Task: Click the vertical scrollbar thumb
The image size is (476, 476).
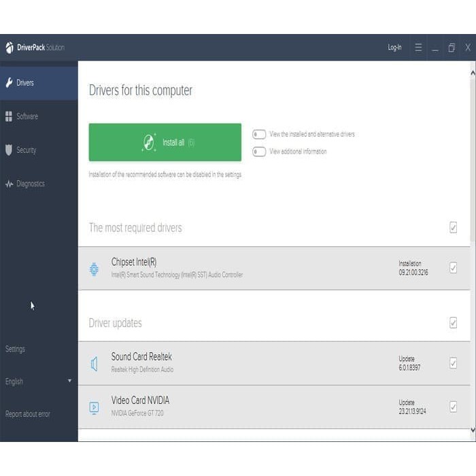Action: (473, 159)
